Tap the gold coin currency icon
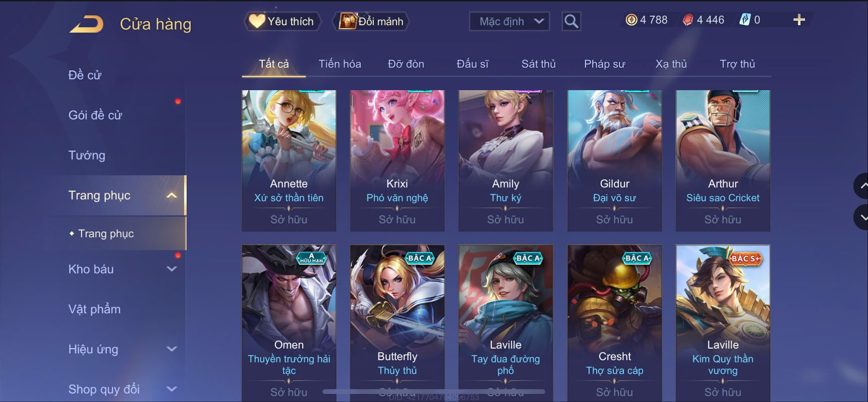 tap(631, 20)
